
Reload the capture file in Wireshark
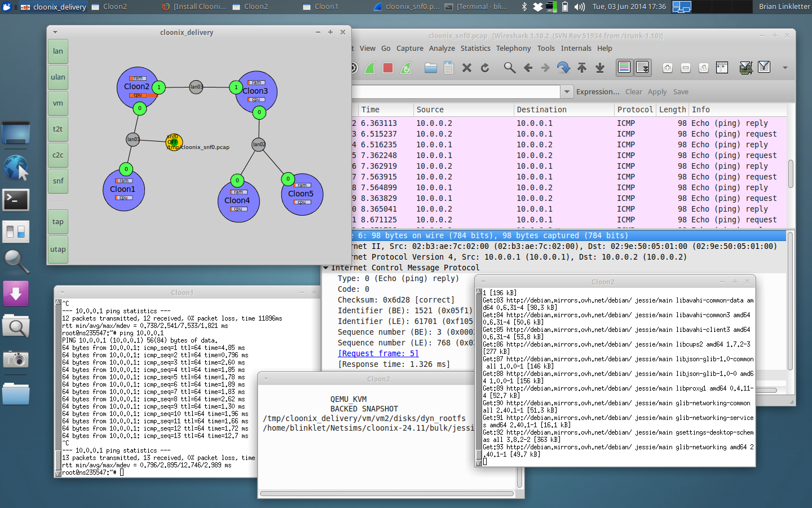[x=485, y=68]
